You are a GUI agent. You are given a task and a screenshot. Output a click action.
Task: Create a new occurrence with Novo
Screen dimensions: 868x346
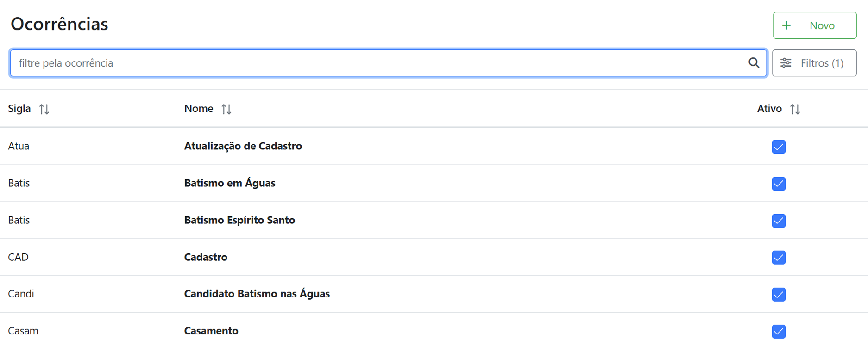(814, 25)
